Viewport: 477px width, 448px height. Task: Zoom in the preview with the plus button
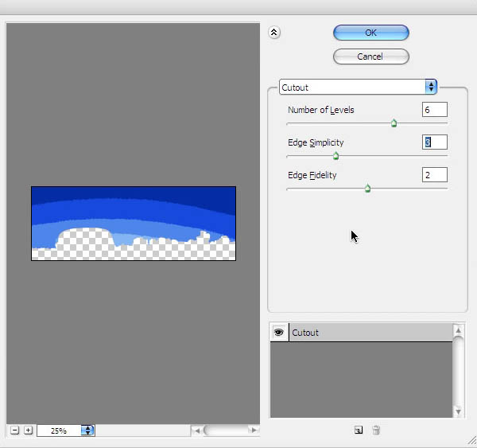coord(28,430)
